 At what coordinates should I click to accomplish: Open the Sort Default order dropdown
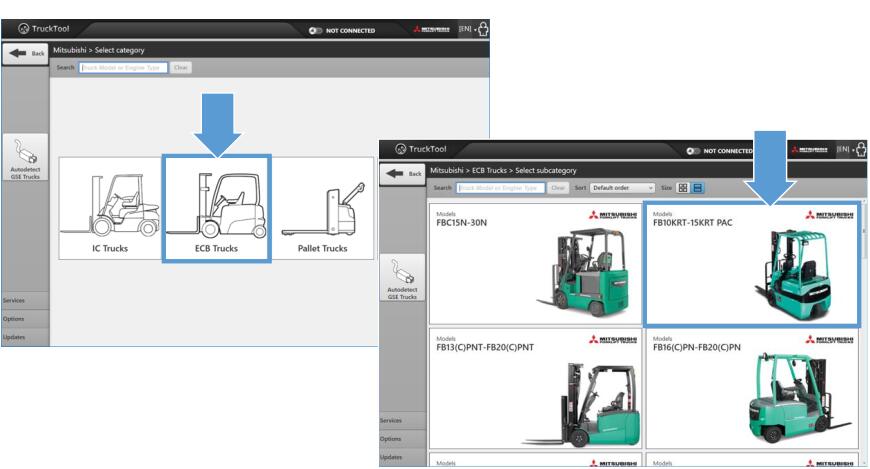click(622, 188)
